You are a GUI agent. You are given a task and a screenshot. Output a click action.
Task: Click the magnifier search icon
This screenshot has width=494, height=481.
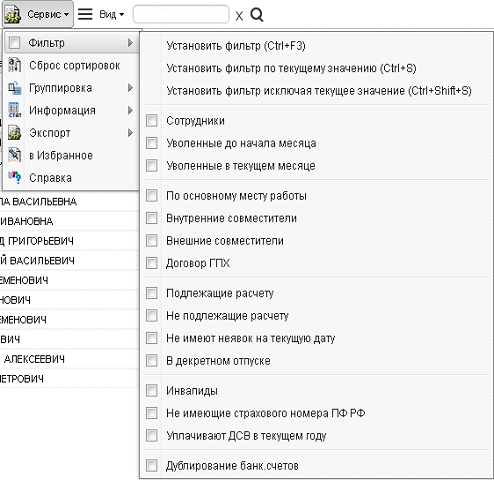257,15
